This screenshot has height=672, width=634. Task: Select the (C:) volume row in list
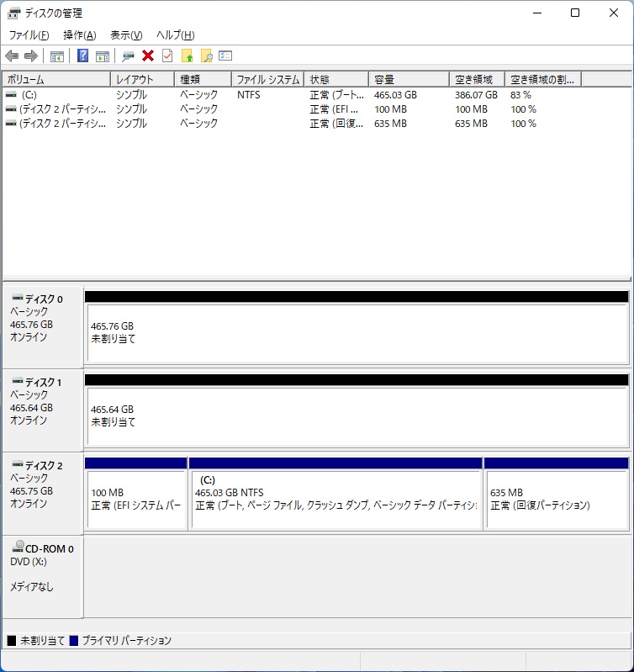(291, 95)
